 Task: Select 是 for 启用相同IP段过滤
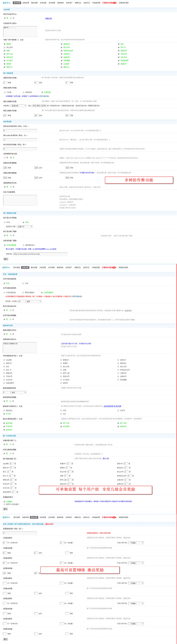pos(5,158)
